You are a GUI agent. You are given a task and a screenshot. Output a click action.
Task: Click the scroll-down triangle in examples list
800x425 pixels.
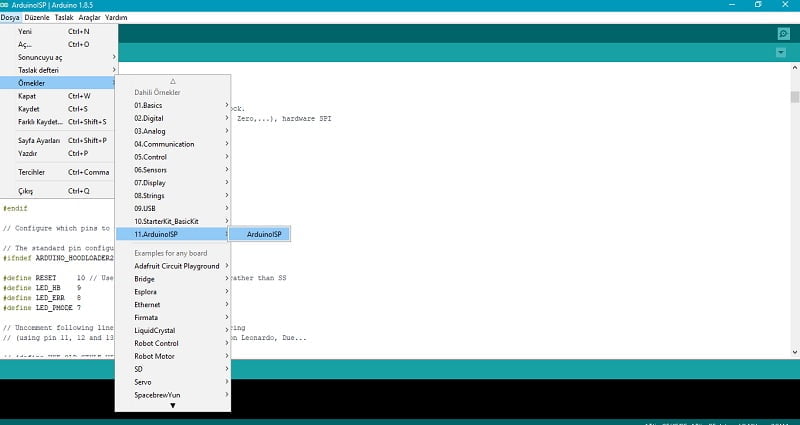(172, 406)
